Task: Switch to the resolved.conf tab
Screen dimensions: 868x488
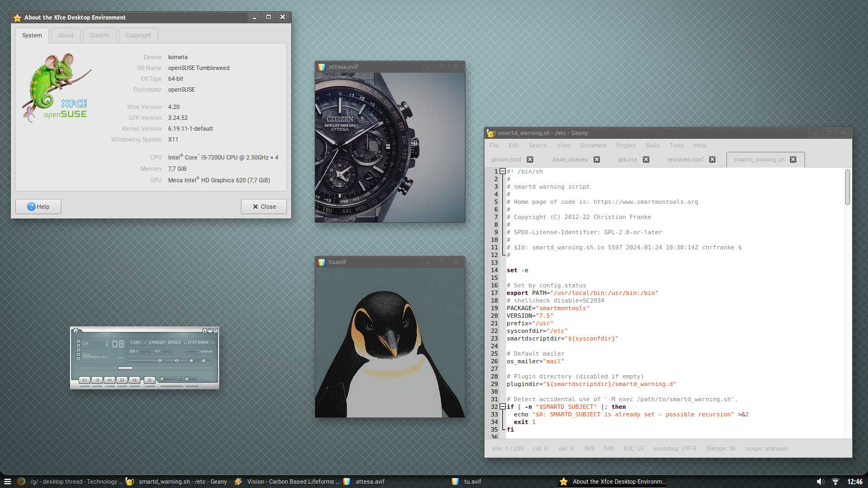Action: click(685, 159)
